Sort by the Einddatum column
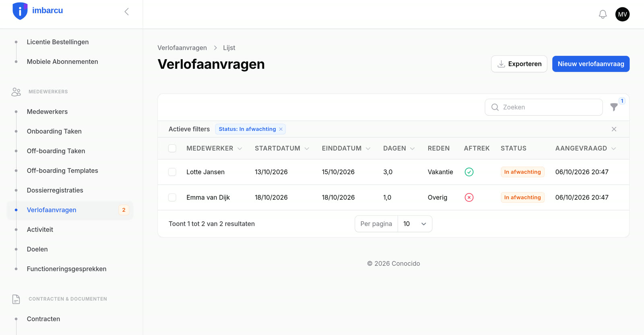The width and height of the screenshot is (644, 335). pos(346,148)
